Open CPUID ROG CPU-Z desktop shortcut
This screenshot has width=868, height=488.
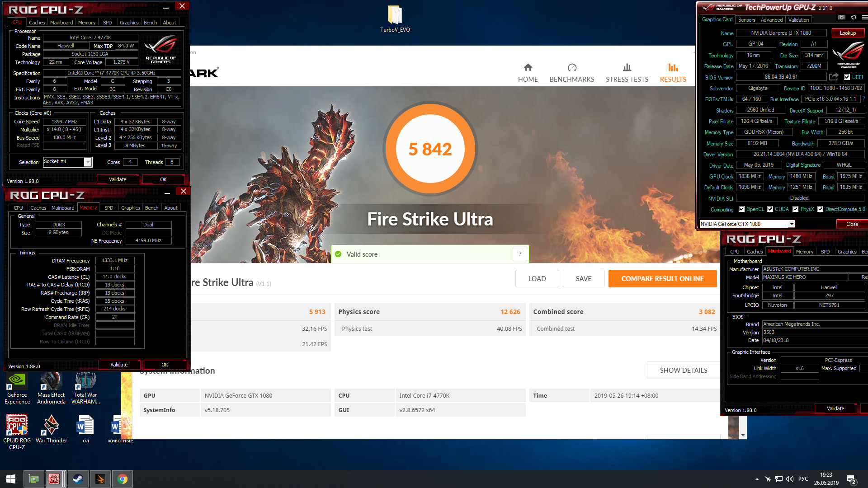coord(17,432)
